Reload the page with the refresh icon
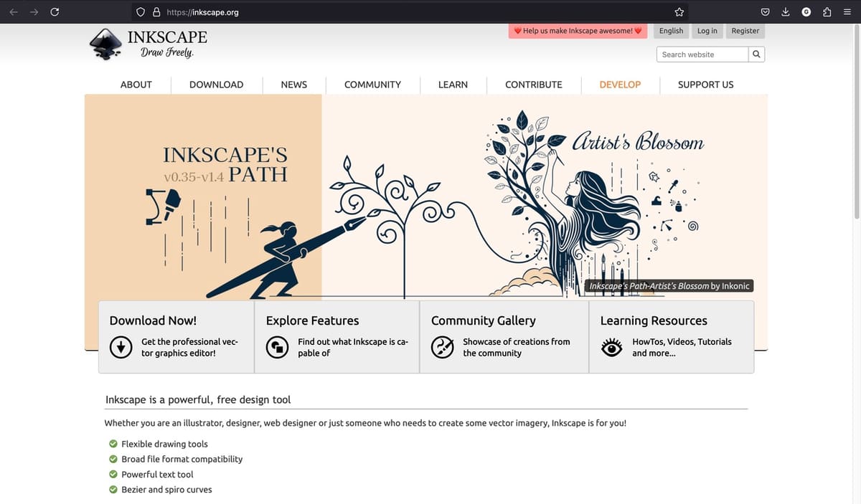Viewport: 861px width, 504px height. tap(55, 11)
